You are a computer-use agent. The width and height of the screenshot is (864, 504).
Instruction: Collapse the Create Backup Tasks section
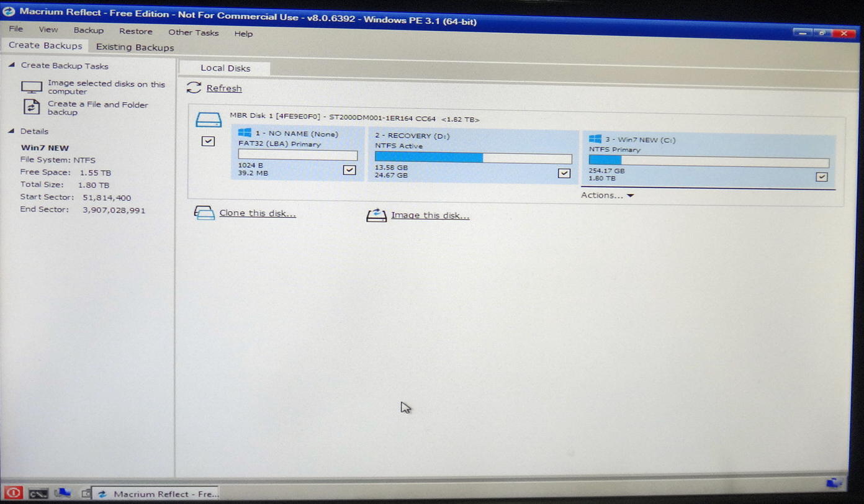click(12, 65)
